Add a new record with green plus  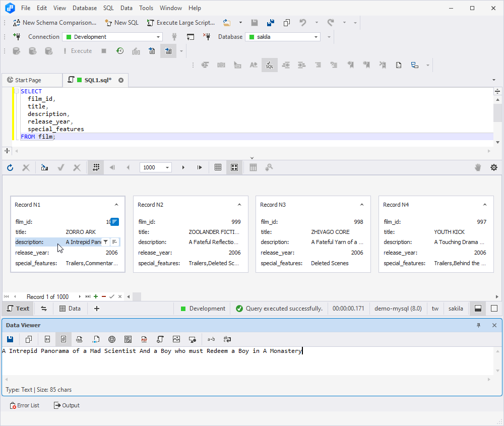96,296
